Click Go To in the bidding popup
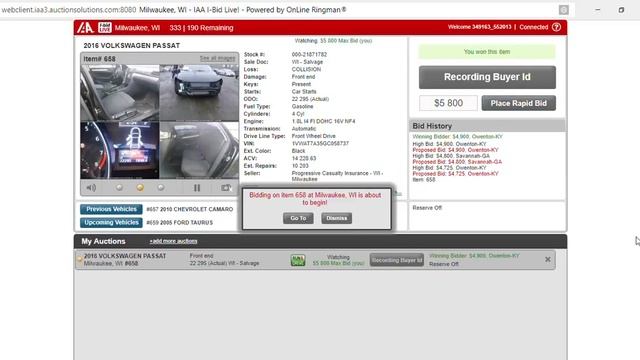640x360 pixels. tap(298, 218)
